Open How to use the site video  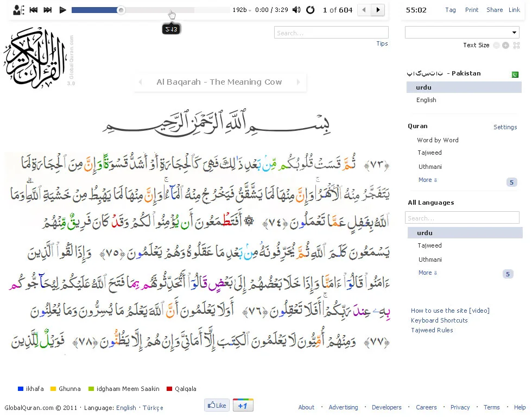click(450, 311)
